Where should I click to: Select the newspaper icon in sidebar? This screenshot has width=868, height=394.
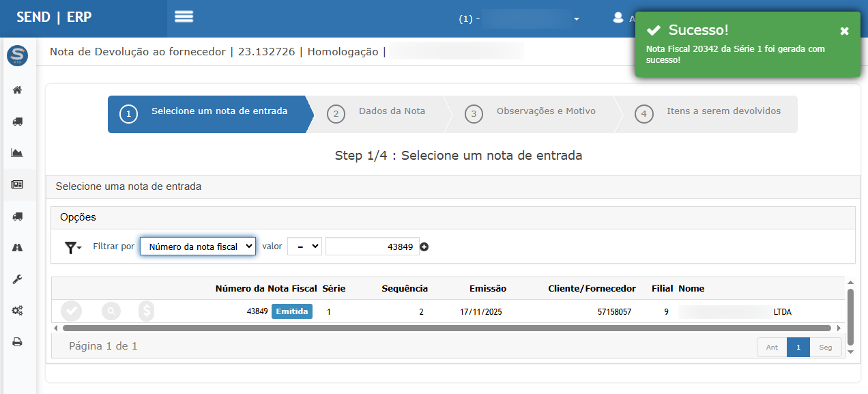pyautogui.click(x=18, y=184)
